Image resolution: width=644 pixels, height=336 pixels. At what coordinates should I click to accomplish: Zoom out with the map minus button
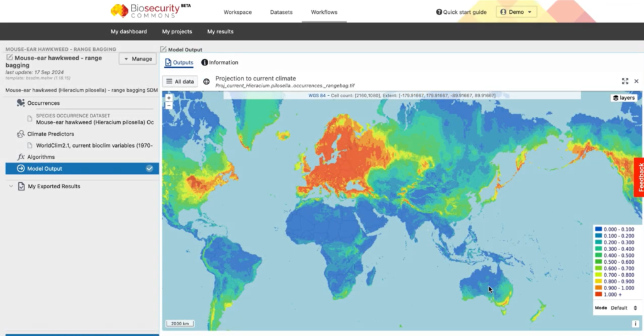169,106
